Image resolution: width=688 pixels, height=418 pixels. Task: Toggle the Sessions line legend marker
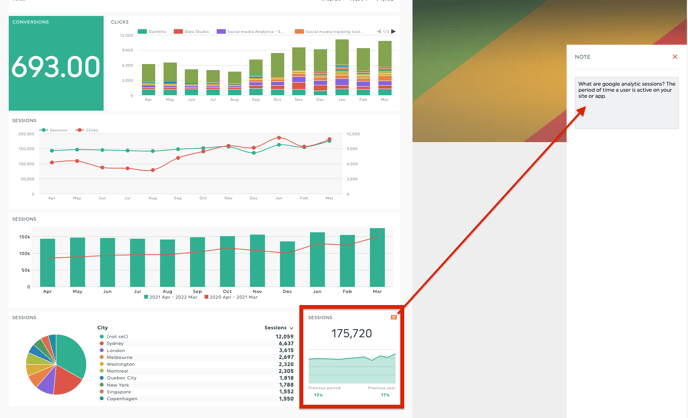pyautogui.click(x=53, y=130)
